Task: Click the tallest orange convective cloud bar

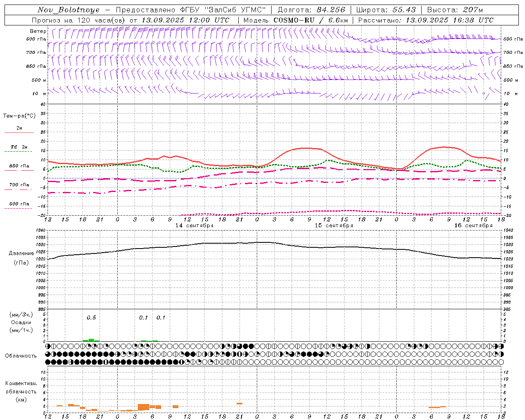Action: coord(144,407)
